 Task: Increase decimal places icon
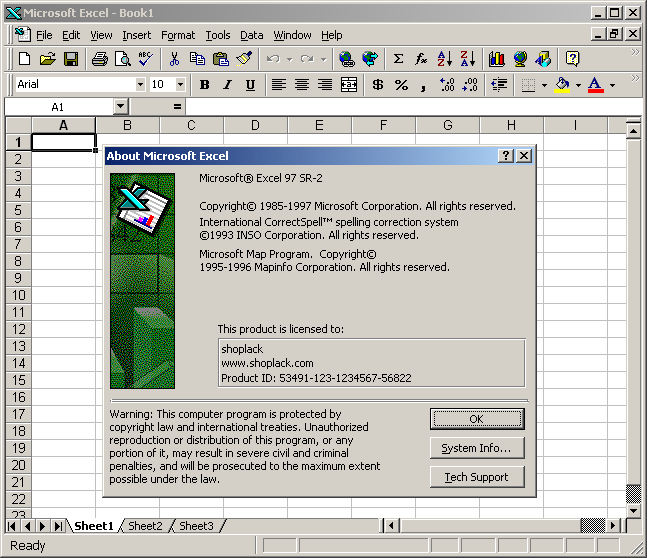(x=447, y=85)
